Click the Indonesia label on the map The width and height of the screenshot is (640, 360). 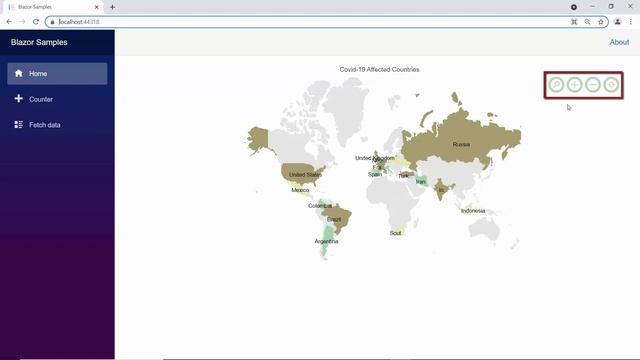coord(473,211)
